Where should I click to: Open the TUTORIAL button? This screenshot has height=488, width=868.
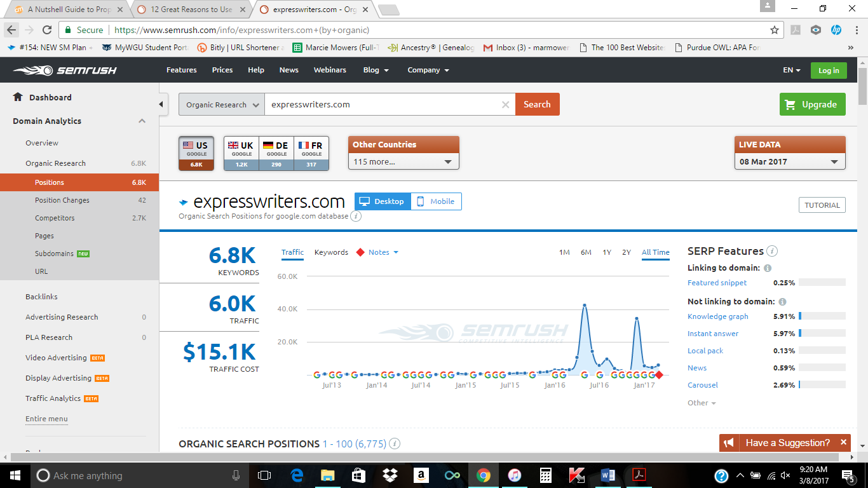point(822,205)
